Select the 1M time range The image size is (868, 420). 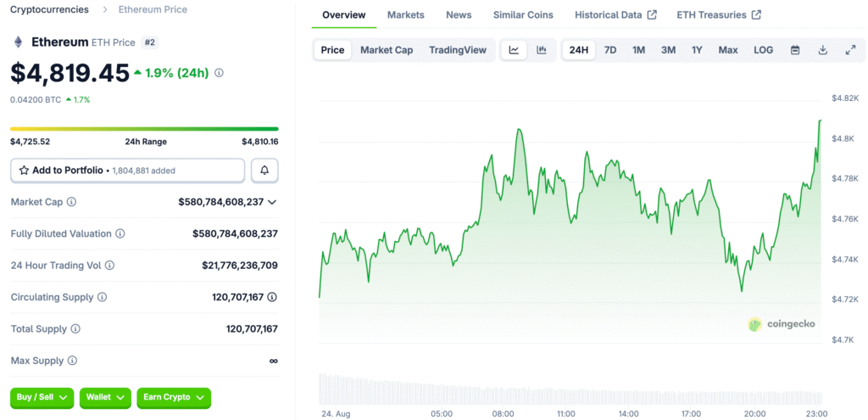(x=639, y=50)
